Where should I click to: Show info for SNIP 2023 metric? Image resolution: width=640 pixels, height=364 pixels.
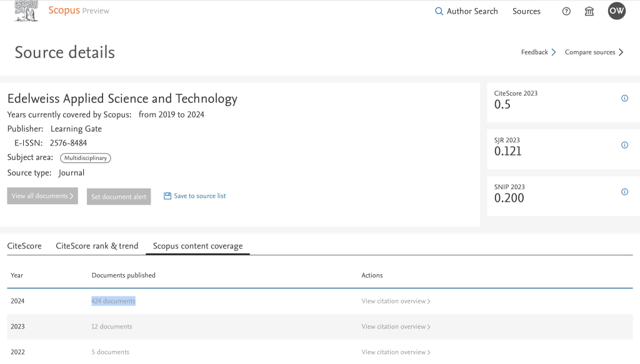[624, 192]
